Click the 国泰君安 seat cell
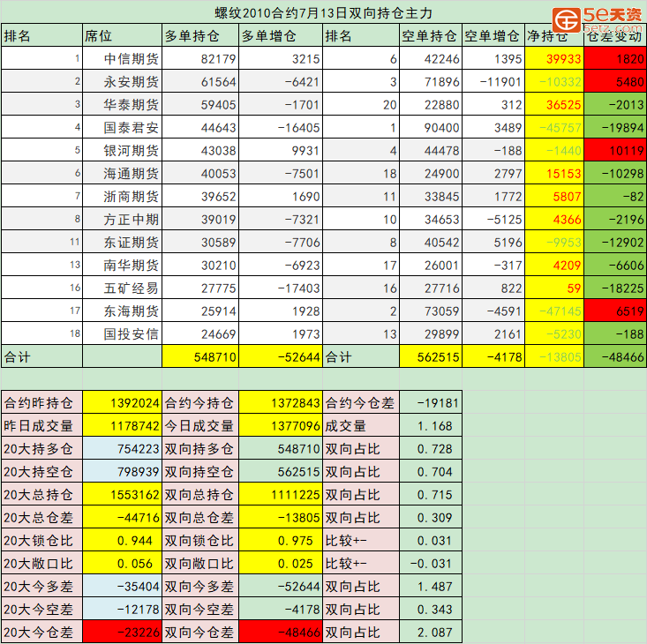The image size is (647, 644). click(122, 127)
